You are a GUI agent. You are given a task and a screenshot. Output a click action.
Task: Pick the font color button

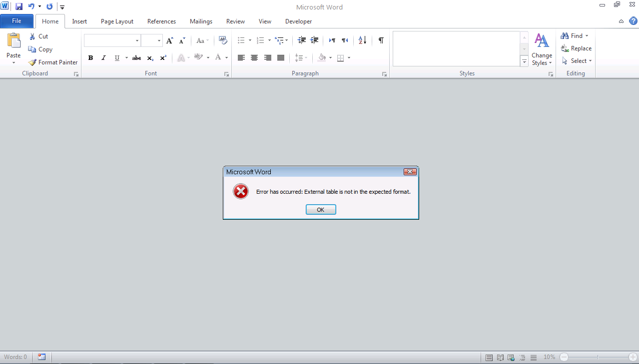pyautogui.click(x=218, y=57)
